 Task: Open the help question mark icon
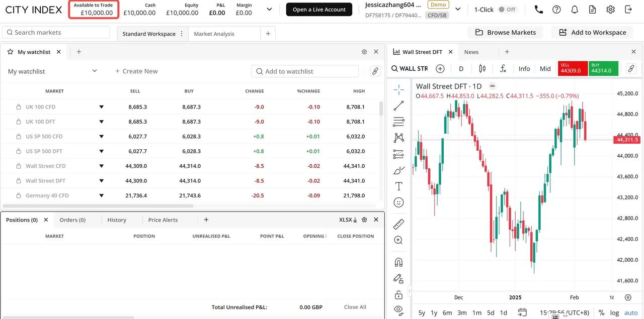click(x=556, y=10)
